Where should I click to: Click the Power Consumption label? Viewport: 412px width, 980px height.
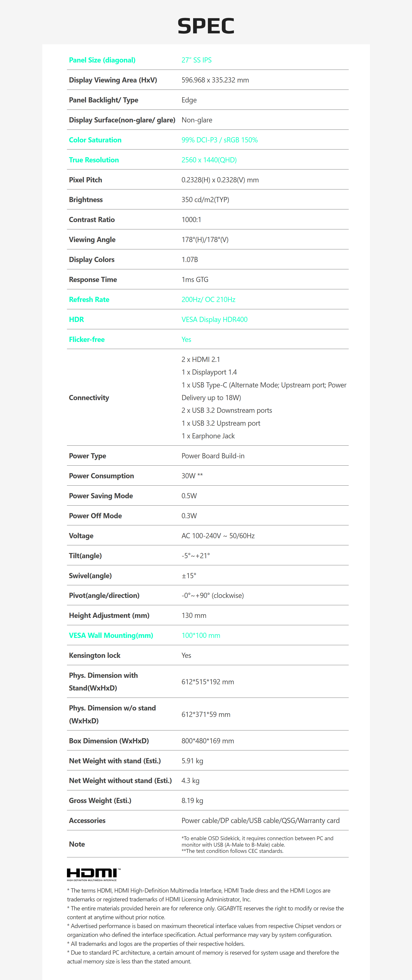[101, 476]
